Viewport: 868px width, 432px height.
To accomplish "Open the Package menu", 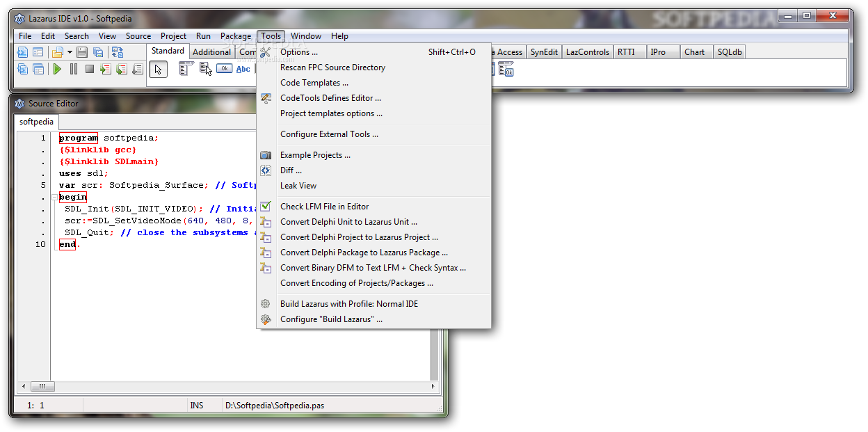I will (236, 36).
